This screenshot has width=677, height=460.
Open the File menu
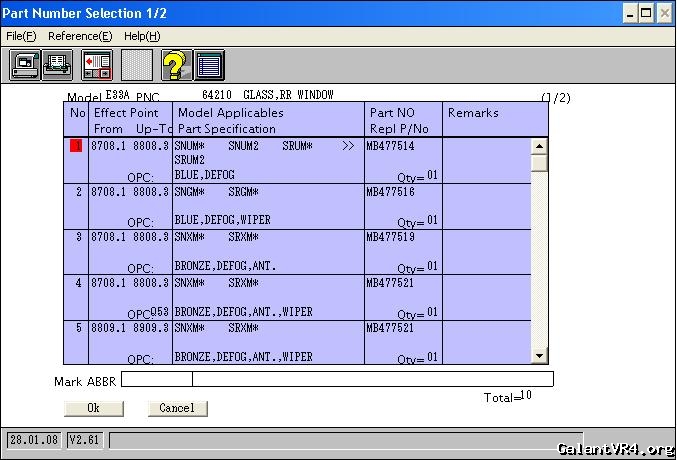pyautogui.click(x=21, y=36)
